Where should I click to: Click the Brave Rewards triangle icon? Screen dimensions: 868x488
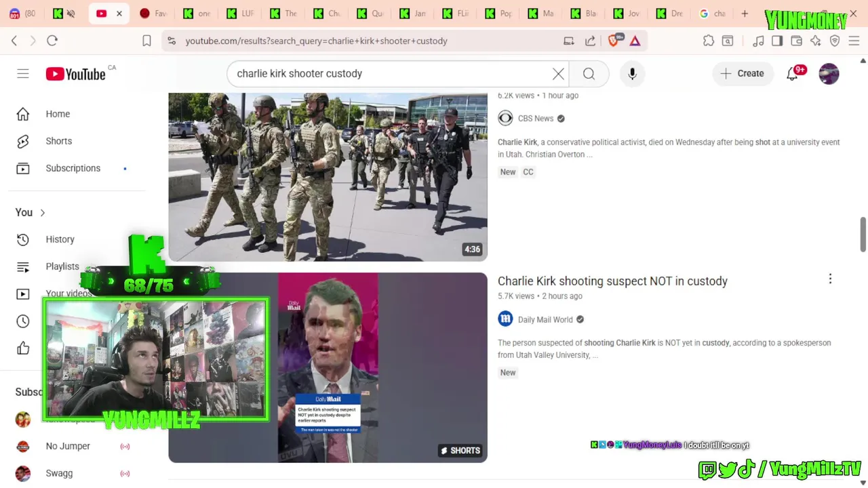(635, 41)
